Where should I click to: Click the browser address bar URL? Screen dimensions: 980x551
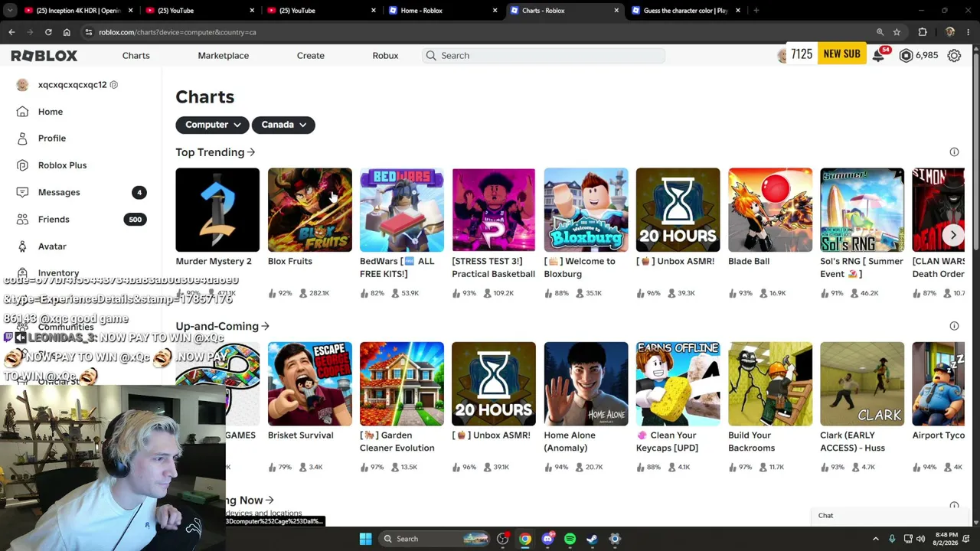coord(177,32)
